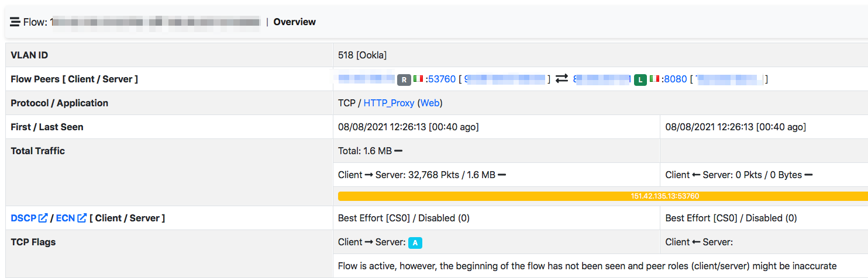Open the Web category link

pos(430,103)
